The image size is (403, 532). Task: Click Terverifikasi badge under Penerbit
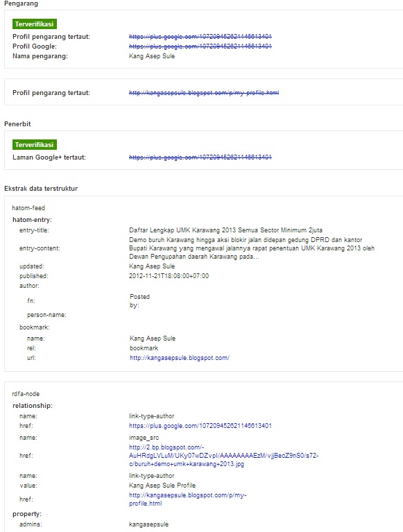point(34,144)
